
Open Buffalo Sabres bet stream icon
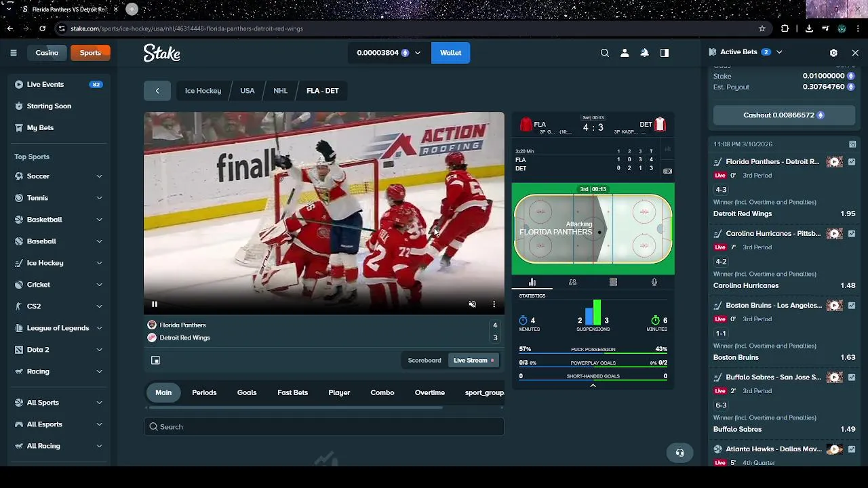(x=835, y=378)
